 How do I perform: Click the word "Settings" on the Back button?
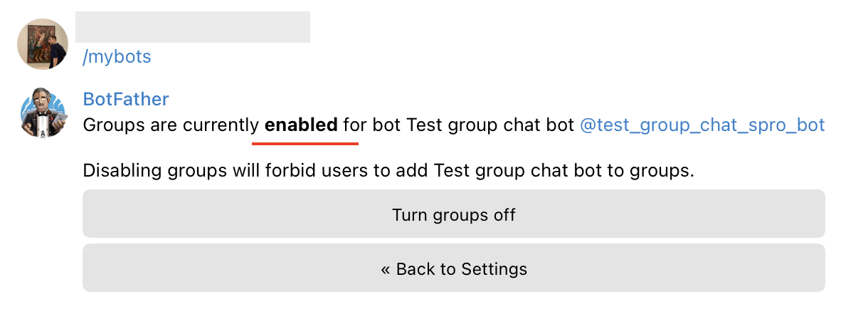coord(494,268)
